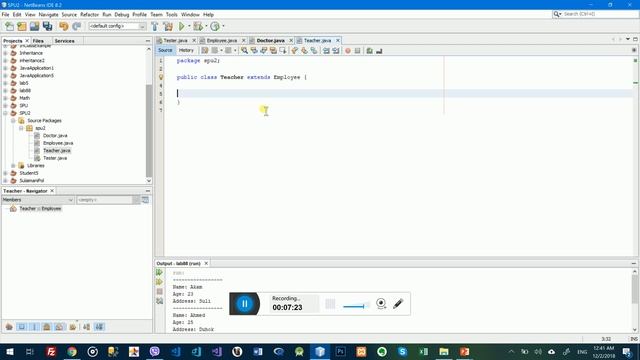Screen dimensions: 640x360
Task: Click the Shift Line Right icon
Action: pos(336,51)
